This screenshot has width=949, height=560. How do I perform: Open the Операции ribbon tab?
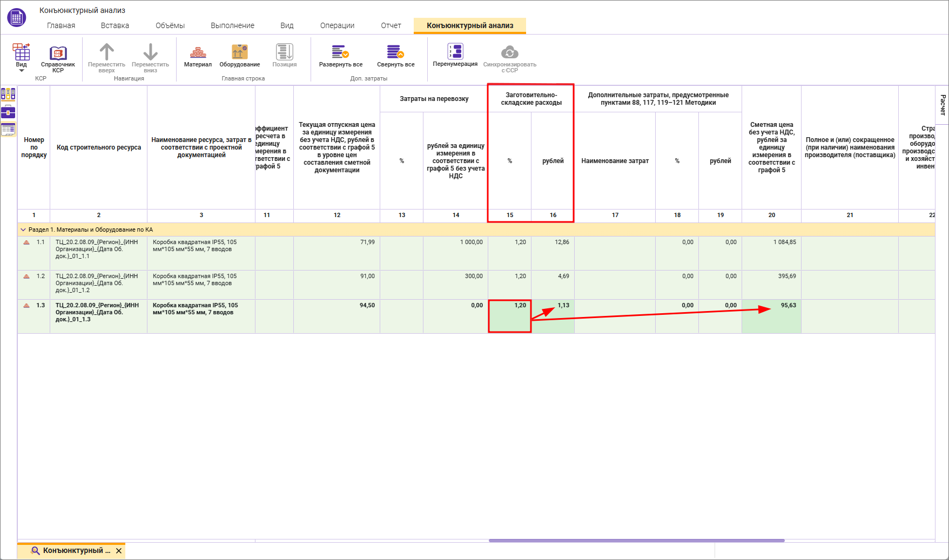[x=337, y=25]
